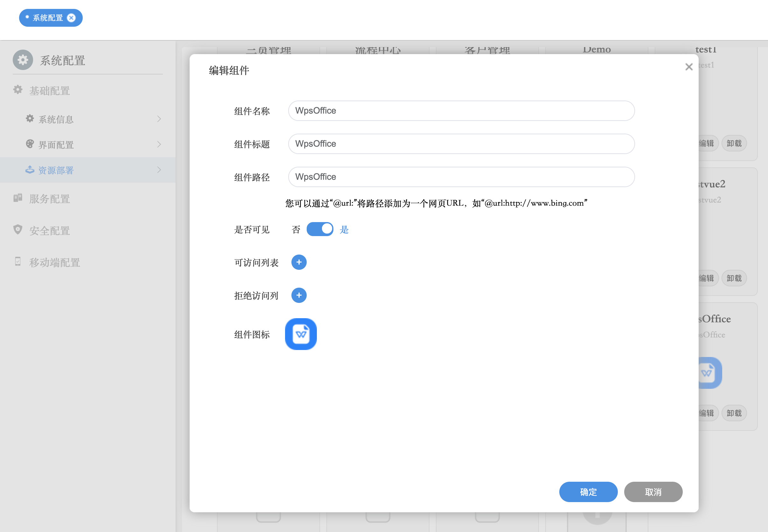The height and width of the screenshot is (532, 768).
Task: Click the 安全配置 shield icon
Action: [18, 230]
